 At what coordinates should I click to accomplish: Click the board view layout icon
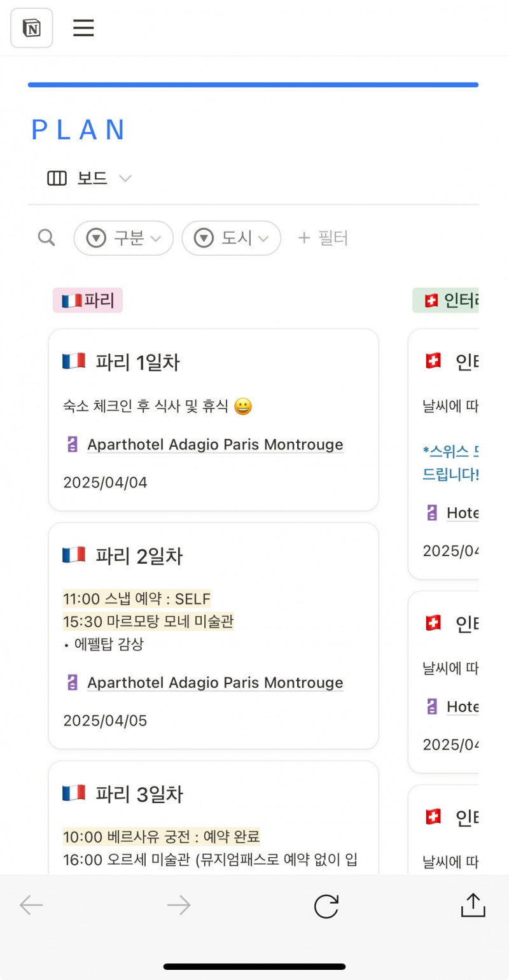[57, 179]
